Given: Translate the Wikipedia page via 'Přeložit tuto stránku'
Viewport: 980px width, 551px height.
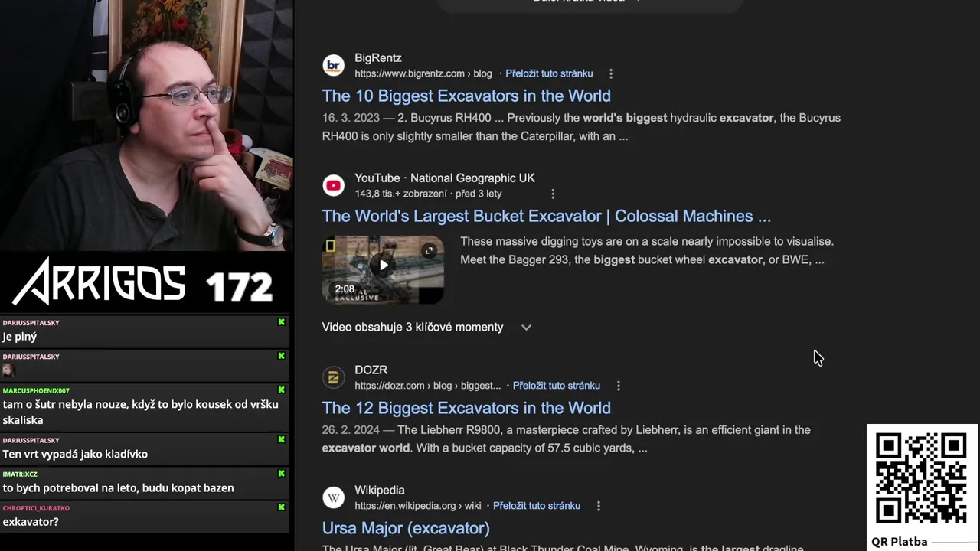Looking at the screenshot, I should coord(537,506).
